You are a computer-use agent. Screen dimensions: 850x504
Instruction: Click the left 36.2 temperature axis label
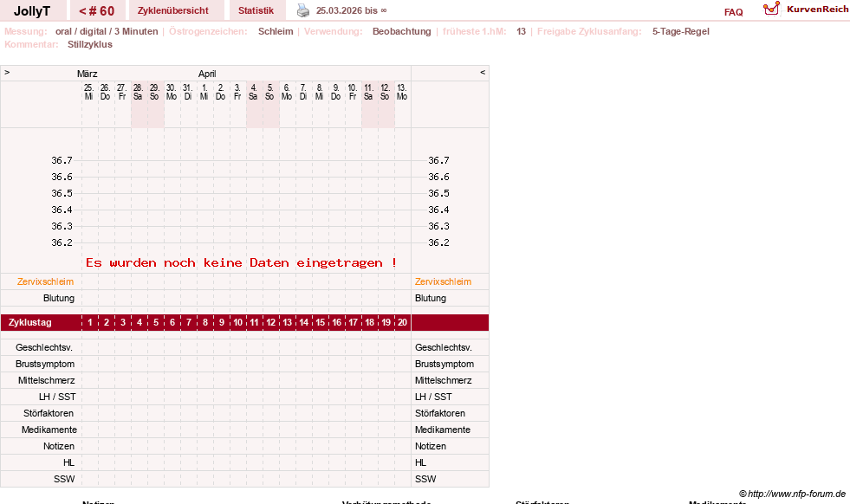[62, 242]
